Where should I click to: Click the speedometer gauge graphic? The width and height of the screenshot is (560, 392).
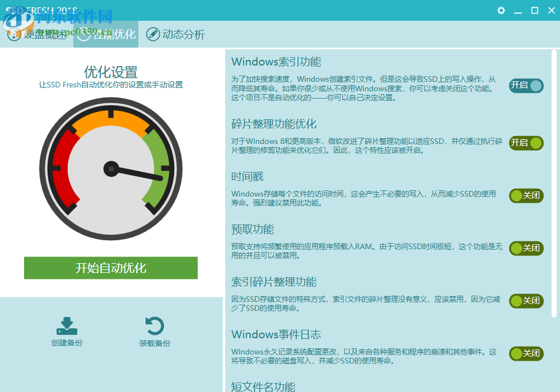[110, 168]
